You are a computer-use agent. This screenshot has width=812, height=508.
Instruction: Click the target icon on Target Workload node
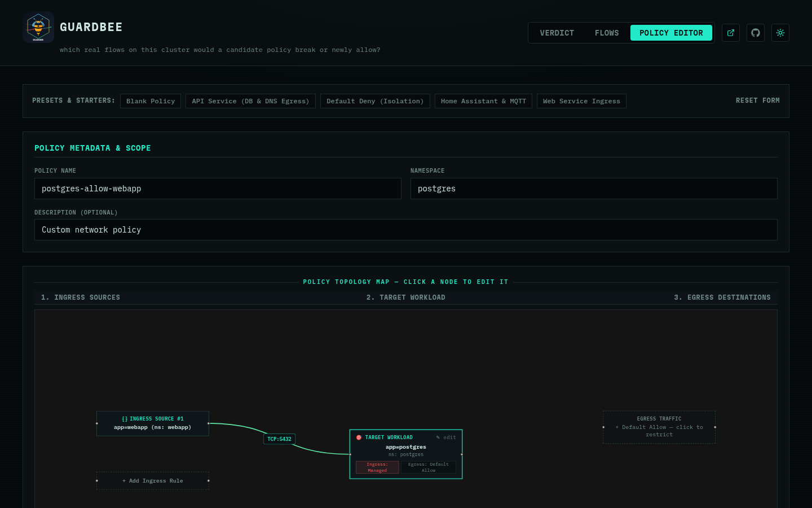click(359, 437)
